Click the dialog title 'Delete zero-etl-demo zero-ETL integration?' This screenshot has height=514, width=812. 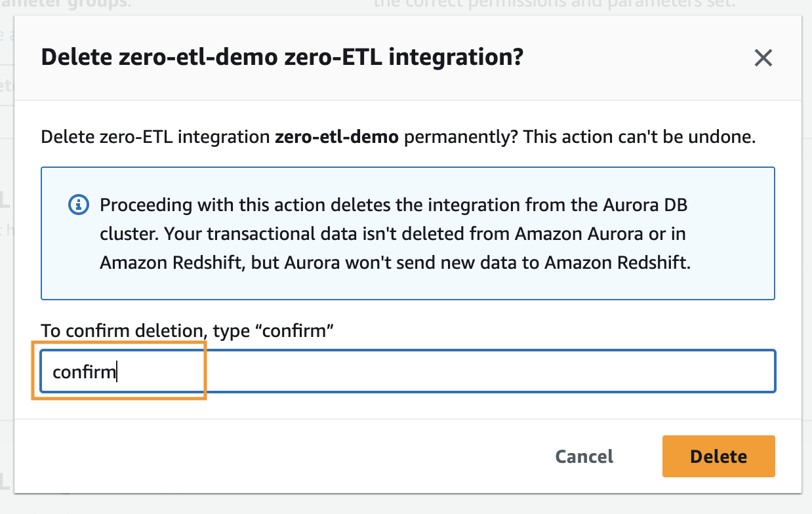click(281, 58)
